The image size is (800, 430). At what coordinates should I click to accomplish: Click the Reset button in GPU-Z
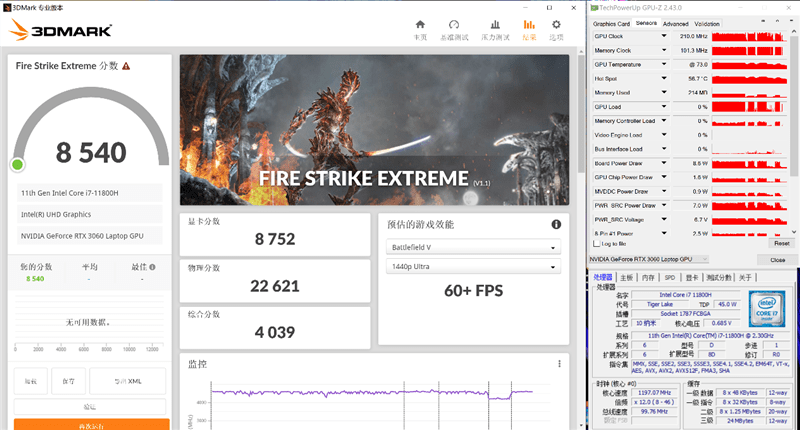(781, 243)
